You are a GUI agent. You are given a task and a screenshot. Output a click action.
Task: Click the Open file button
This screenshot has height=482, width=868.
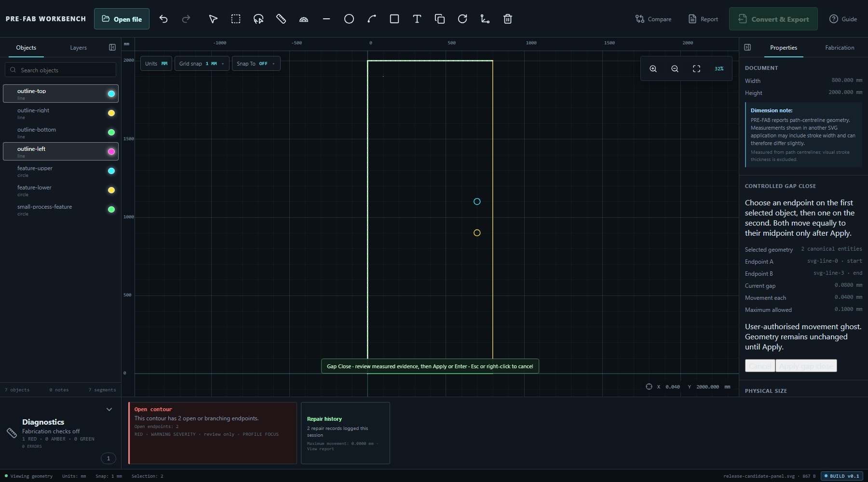tap(122, 19)
